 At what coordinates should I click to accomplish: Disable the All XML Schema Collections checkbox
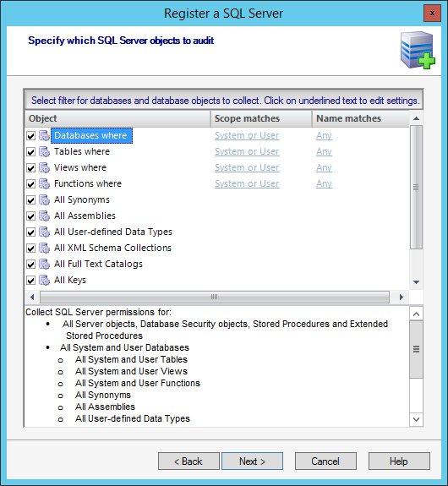[30, 248]
